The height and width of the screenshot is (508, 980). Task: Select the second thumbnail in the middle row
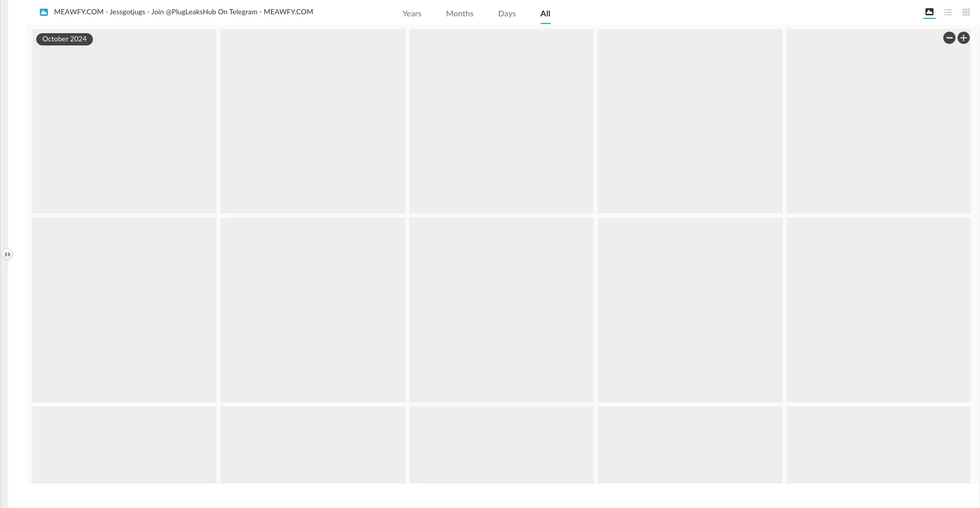click(x=312, y=309)
